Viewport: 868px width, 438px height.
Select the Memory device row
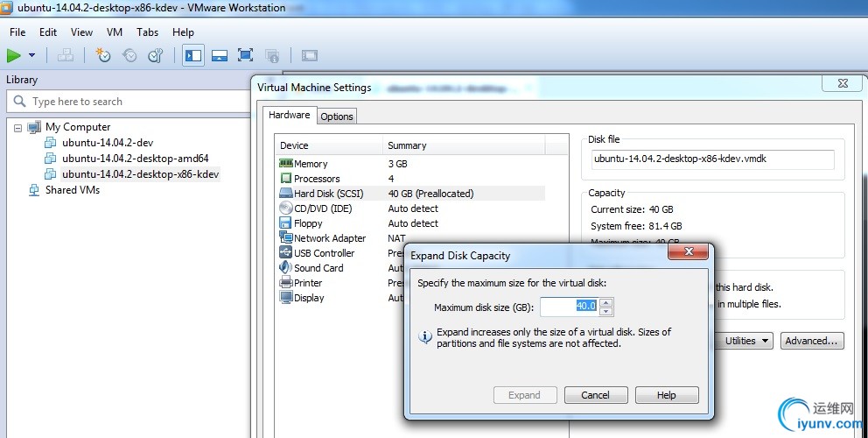click(x=411, y=164)
